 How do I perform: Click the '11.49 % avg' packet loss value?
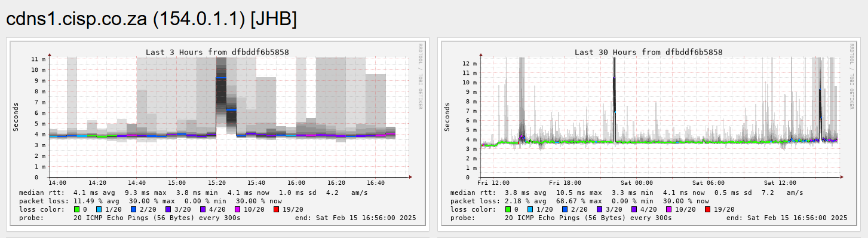tap(95, 201)
